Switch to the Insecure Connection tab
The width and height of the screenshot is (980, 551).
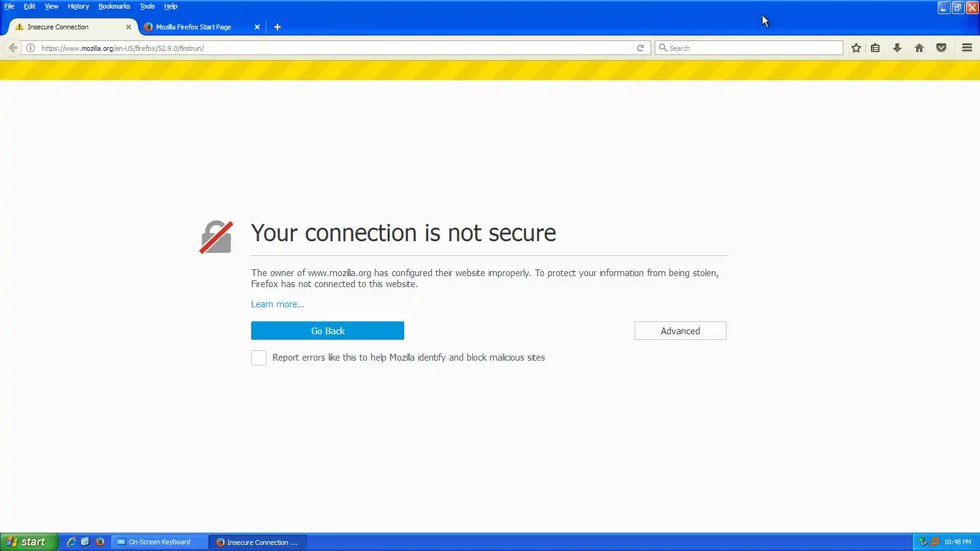coord(72,27)
